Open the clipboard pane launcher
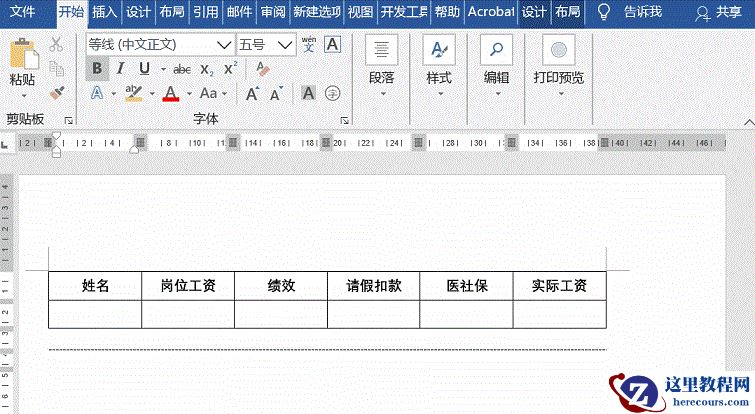The height and width of the screenshot is (414, 755). pyautogui.click(x=69, y=120)
